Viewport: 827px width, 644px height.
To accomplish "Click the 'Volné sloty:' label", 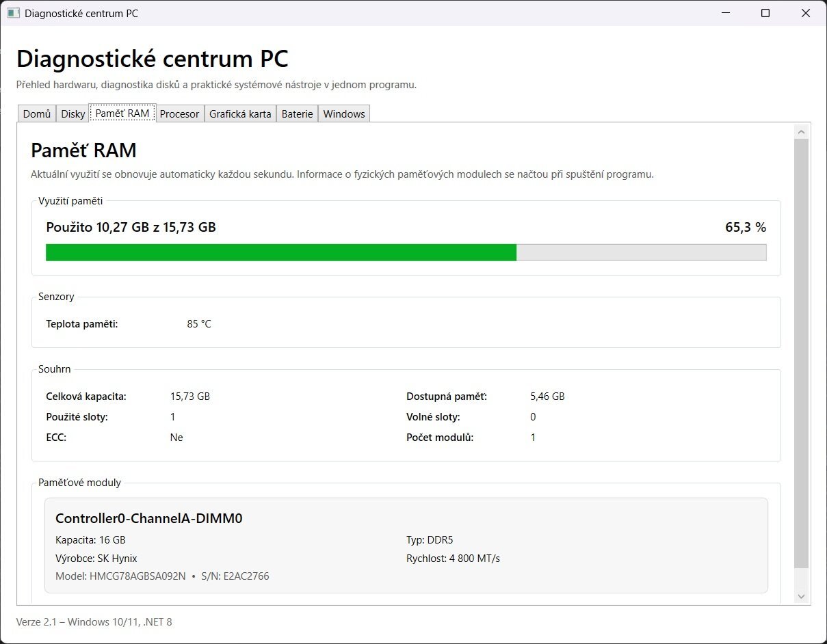I will point(433,417).
